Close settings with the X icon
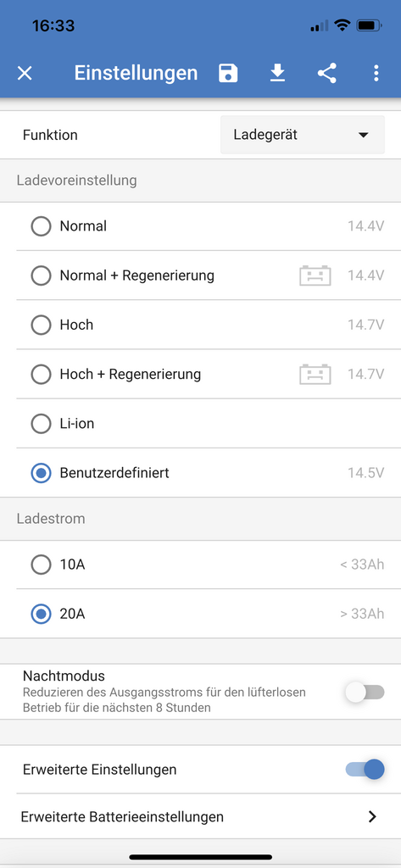The width and height of the screenshot is (401, 868). [25, 73]
